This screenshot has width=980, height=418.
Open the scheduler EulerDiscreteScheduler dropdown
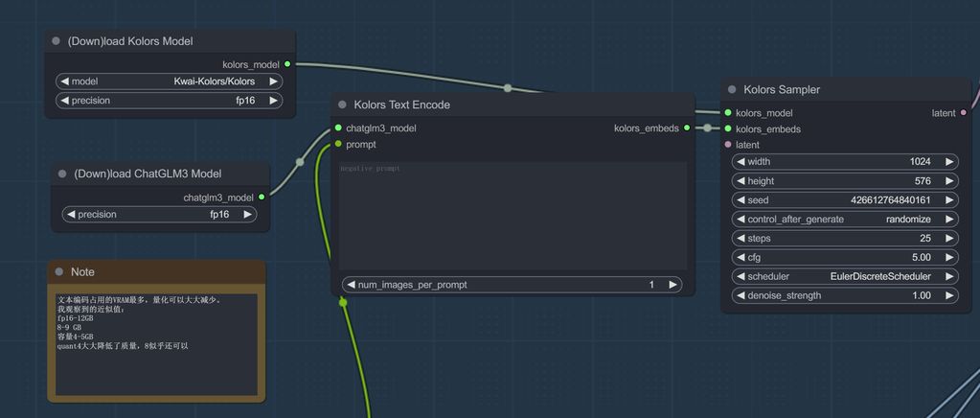pos(843,276)
